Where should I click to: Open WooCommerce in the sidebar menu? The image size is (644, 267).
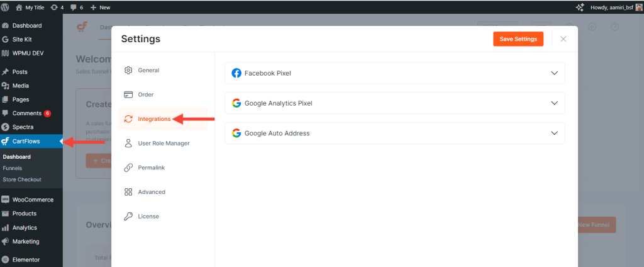pos(33,200)
